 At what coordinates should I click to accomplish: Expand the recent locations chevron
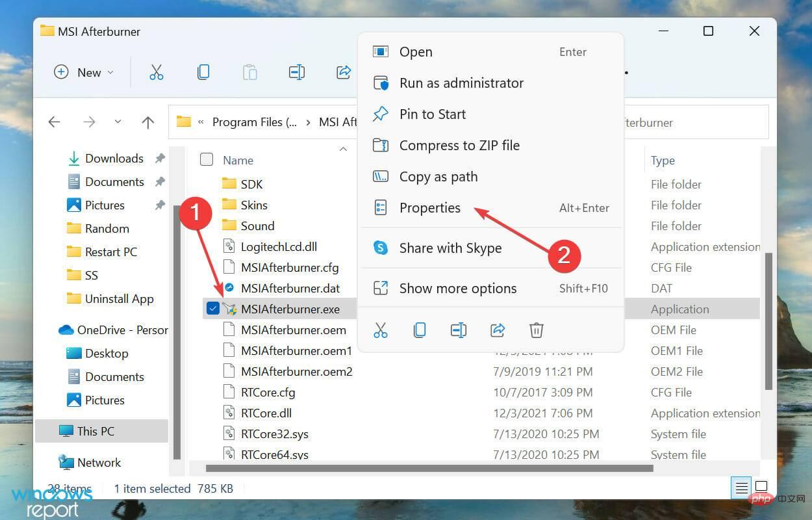pos(118,122)
